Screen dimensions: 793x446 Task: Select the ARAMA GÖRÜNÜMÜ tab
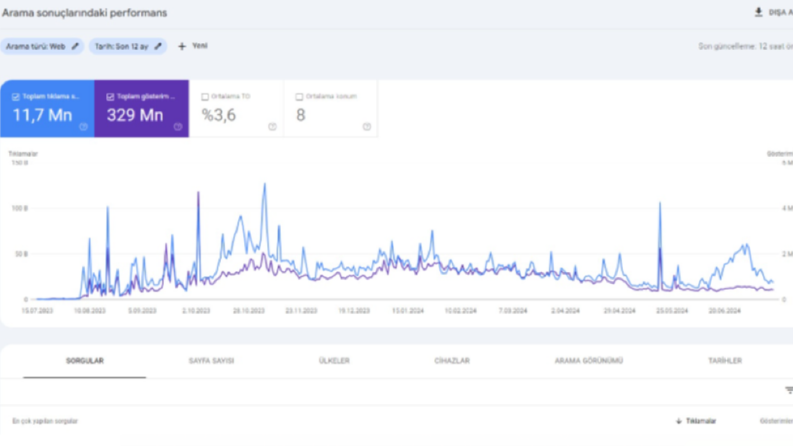589,361
